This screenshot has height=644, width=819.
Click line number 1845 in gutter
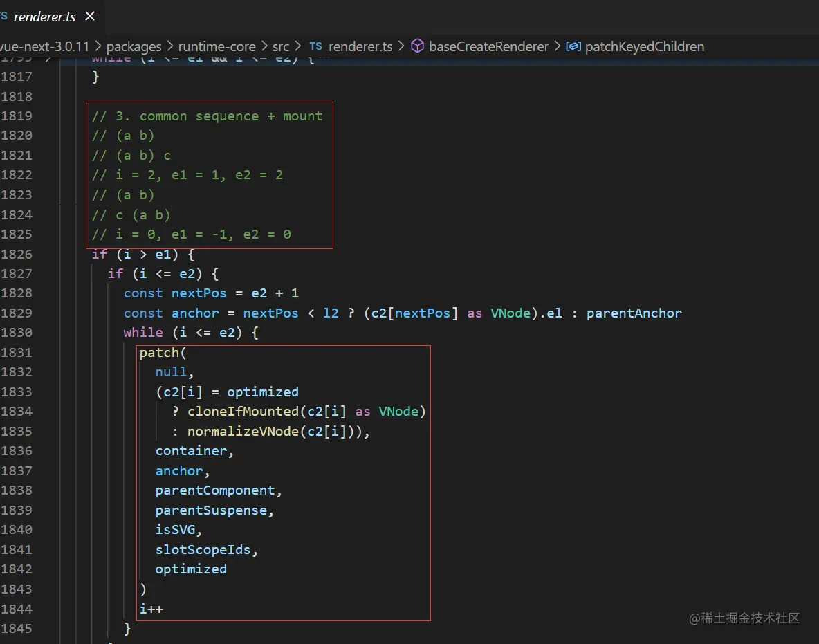click(16, 628)
